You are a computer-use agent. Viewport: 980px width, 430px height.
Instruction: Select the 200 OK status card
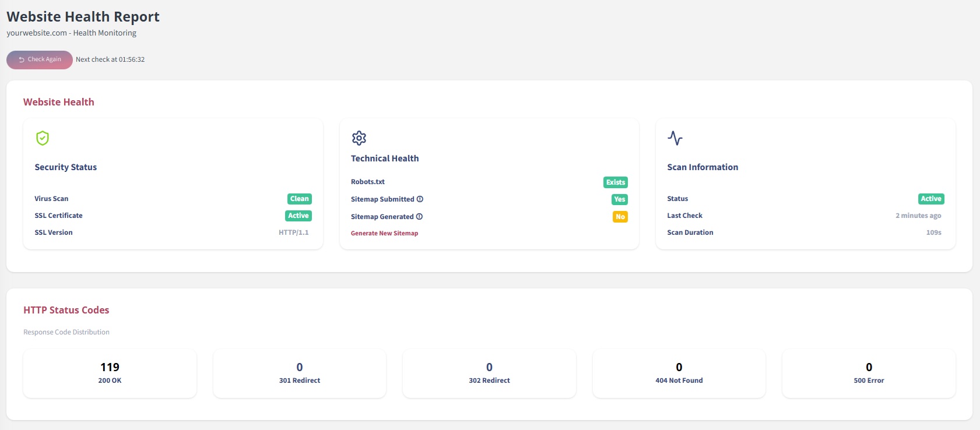click(110, 373)
